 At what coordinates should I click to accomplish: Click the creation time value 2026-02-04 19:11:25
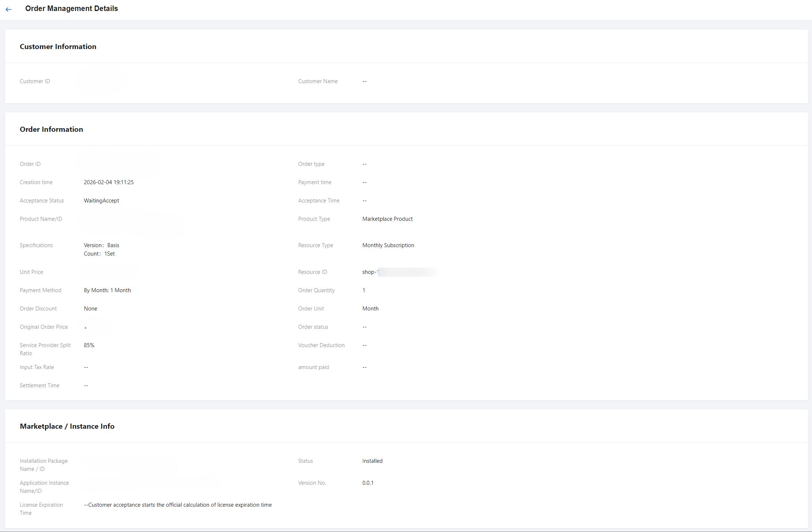click(108, 182)
